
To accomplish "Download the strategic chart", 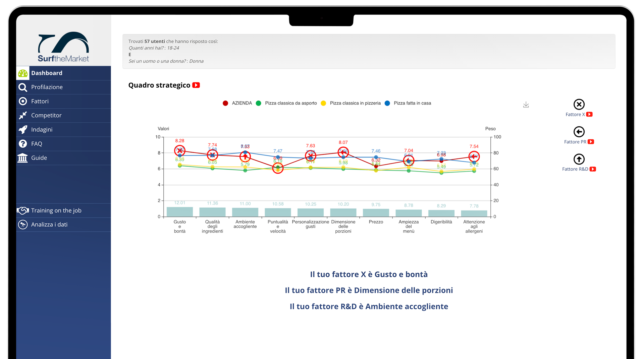I will (526, 105).
